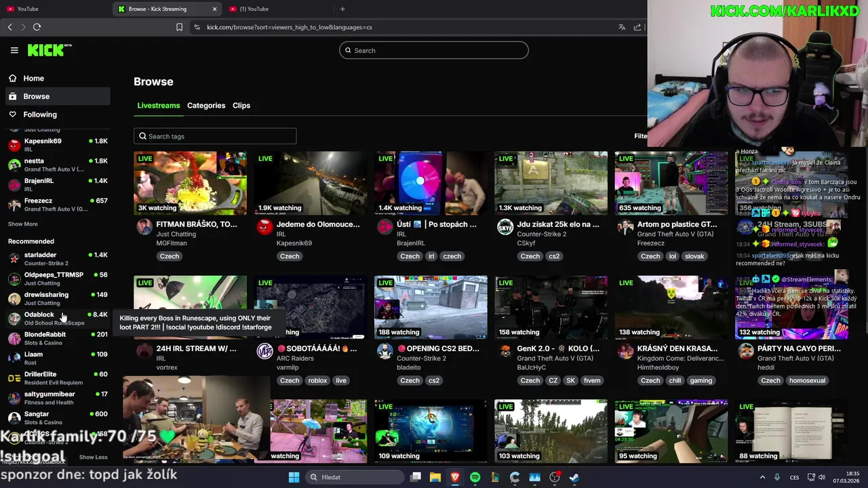Screen dimensions: 868x488
Task: Open nestta channel in sidebar
Action: coord(57,165)
